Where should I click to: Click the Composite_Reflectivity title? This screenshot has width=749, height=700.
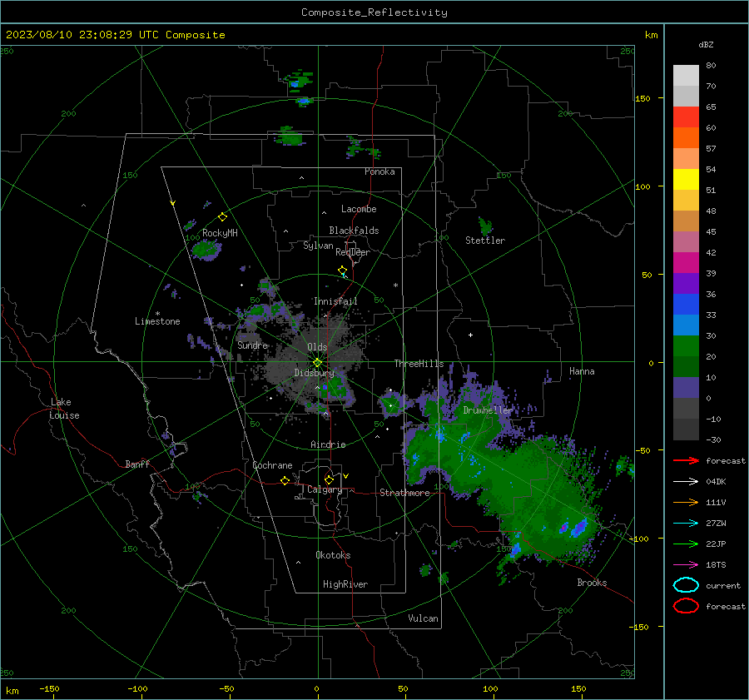point(374,12)
